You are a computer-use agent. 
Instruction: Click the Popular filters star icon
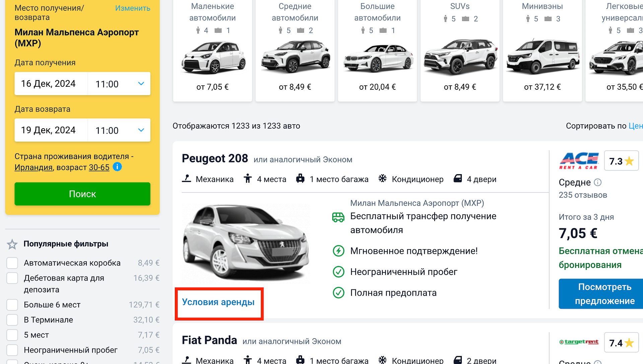pos(12,244)
